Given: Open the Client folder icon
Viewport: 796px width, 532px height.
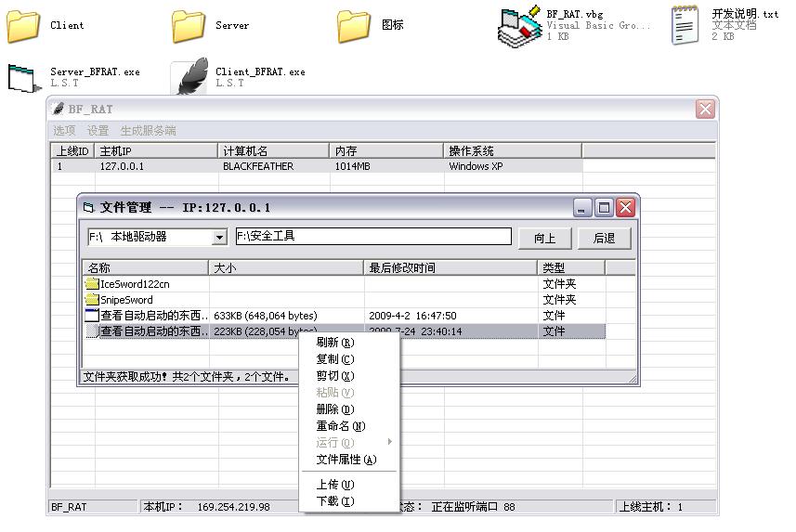Looking at the screenshot, I should [x=23, y=25].
